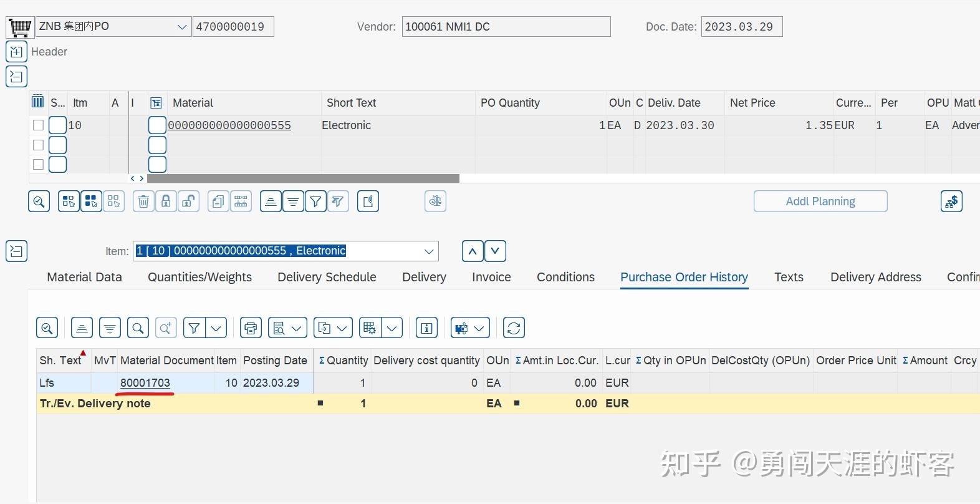The height and width of the screenshot is (504, 980).
Task: Open the filter options dropdown arrow
Action: [x=216, y=328]
